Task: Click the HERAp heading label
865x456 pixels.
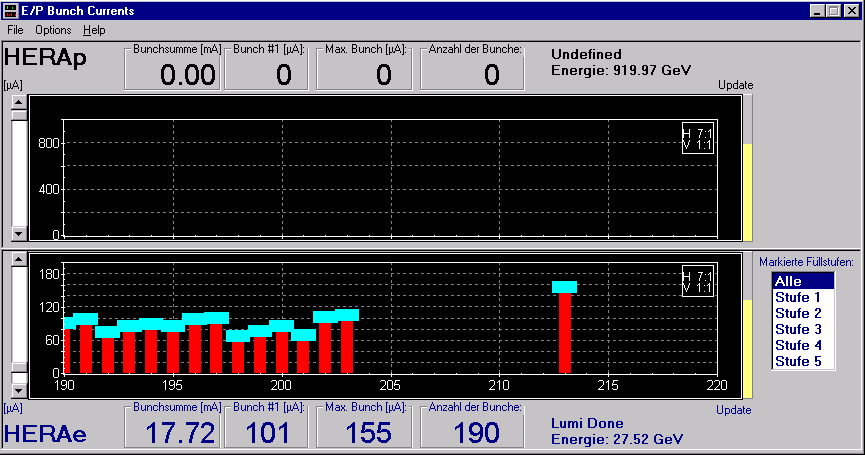Action: 45,57
